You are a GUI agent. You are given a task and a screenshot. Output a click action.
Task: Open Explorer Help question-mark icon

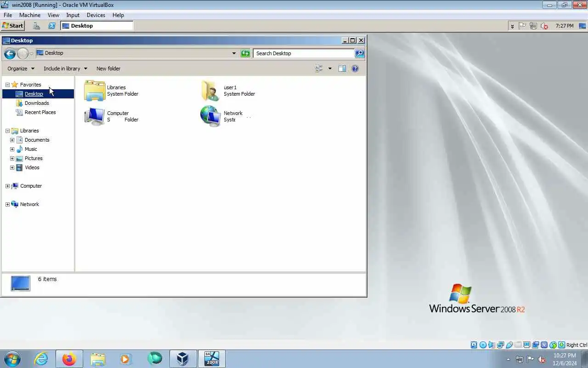(355, 69)
